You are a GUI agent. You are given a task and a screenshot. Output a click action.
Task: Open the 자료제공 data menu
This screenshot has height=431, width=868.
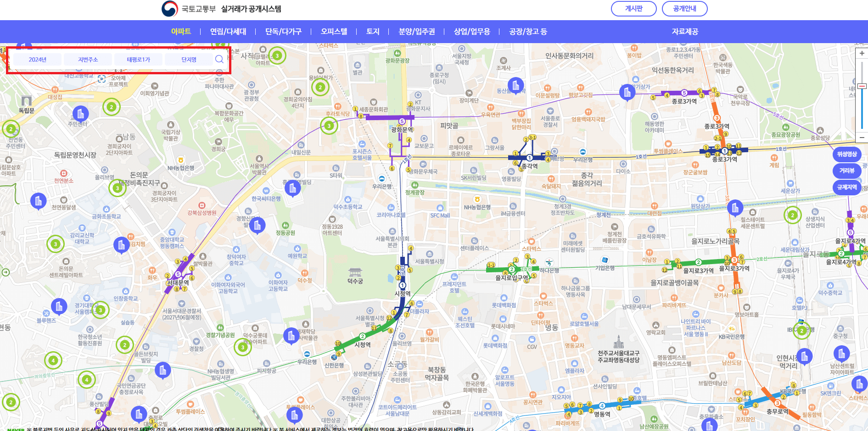coord(685,32)
